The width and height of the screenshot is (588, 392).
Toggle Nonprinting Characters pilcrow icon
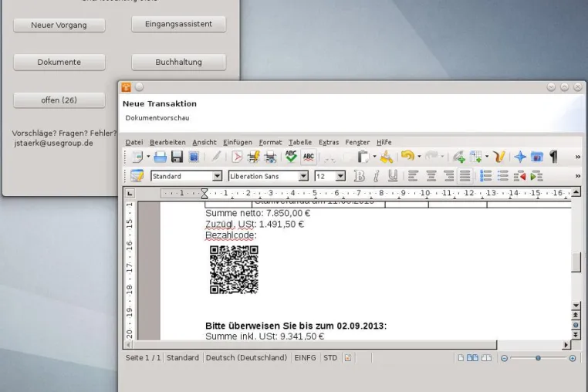pos(553,157)
